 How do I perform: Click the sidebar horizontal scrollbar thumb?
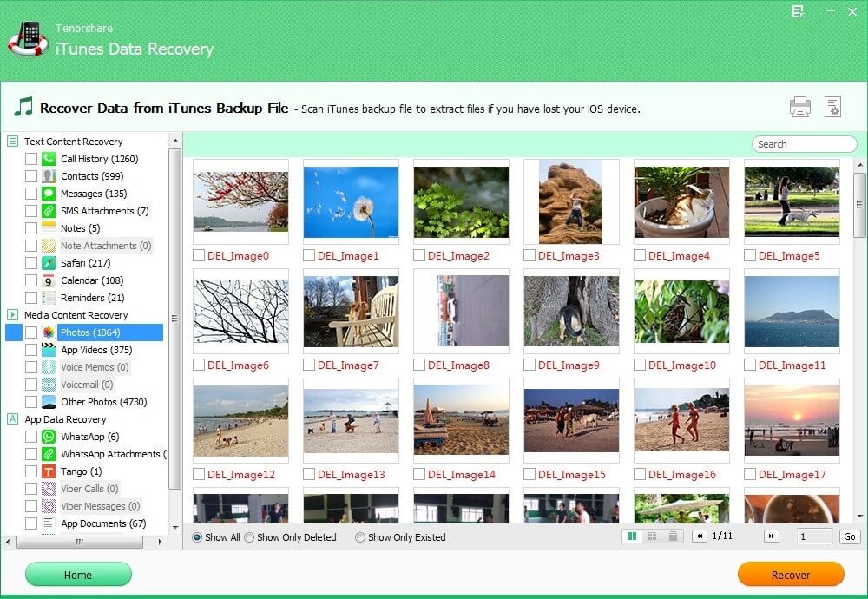tap(80, 542)
